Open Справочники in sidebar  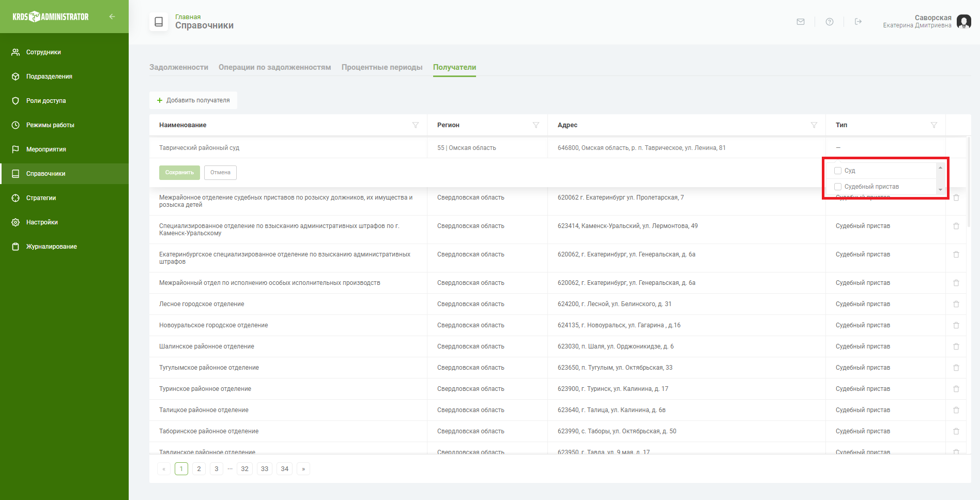pos(64,174)
